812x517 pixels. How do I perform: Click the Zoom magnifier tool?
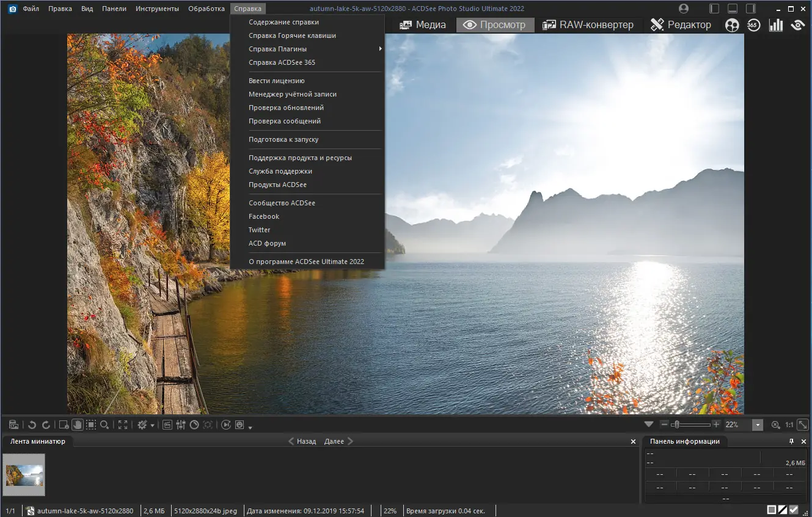coord(105,425)
